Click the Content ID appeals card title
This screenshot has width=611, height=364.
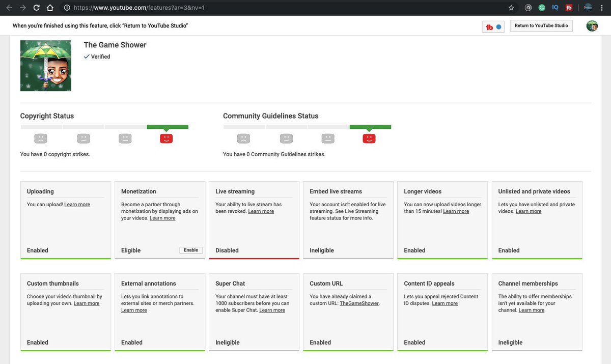[x=429, y=284]
